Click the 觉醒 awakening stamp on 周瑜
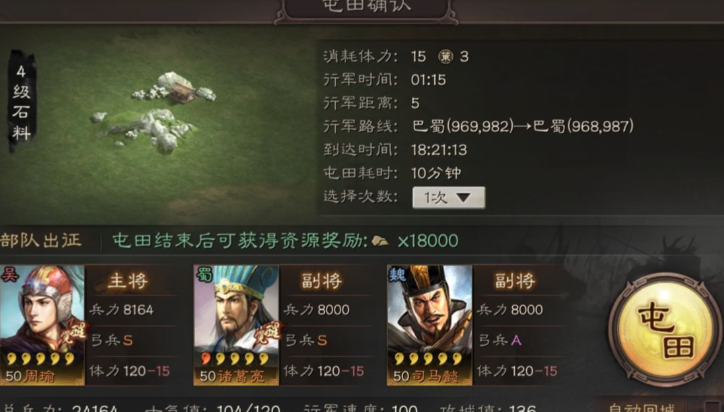The width and height of the screenshot is (724, 412). (77, 332)
